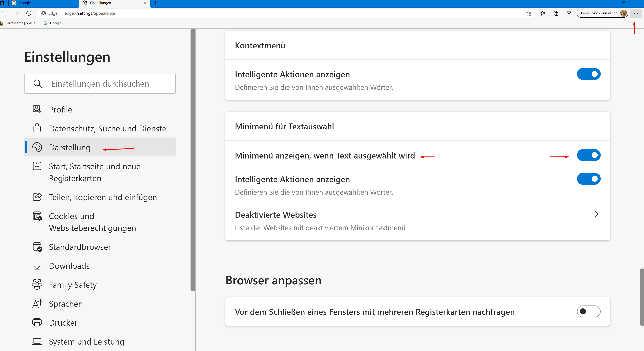The image size is (644, 351).
Task: Open the Favorites star icon
Action: pos(543,13)
